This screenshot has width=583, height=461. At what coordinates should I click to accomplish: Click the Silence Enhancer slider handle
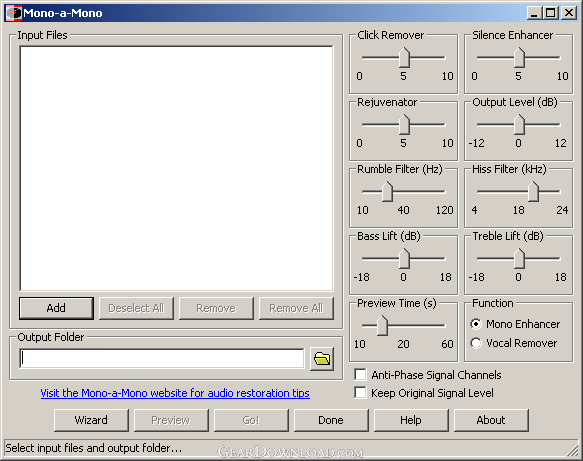coord(519,58)
